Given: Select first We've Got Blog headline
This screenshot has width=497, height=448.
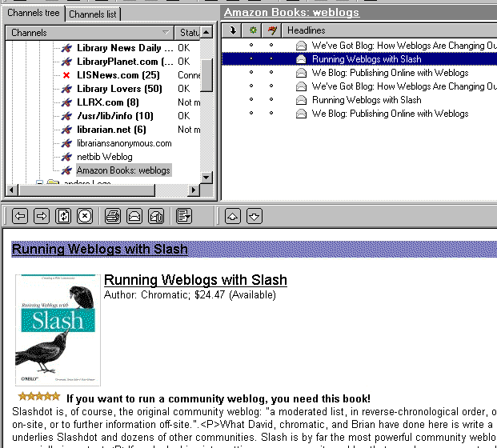Looking at the screenshot, I should point(404,46).
